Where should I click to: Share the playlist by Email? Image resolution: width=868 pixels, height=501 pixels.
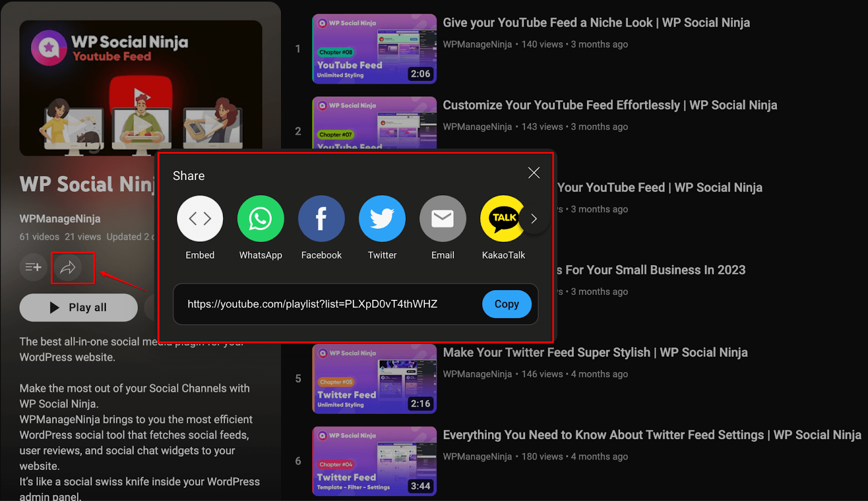443,219
